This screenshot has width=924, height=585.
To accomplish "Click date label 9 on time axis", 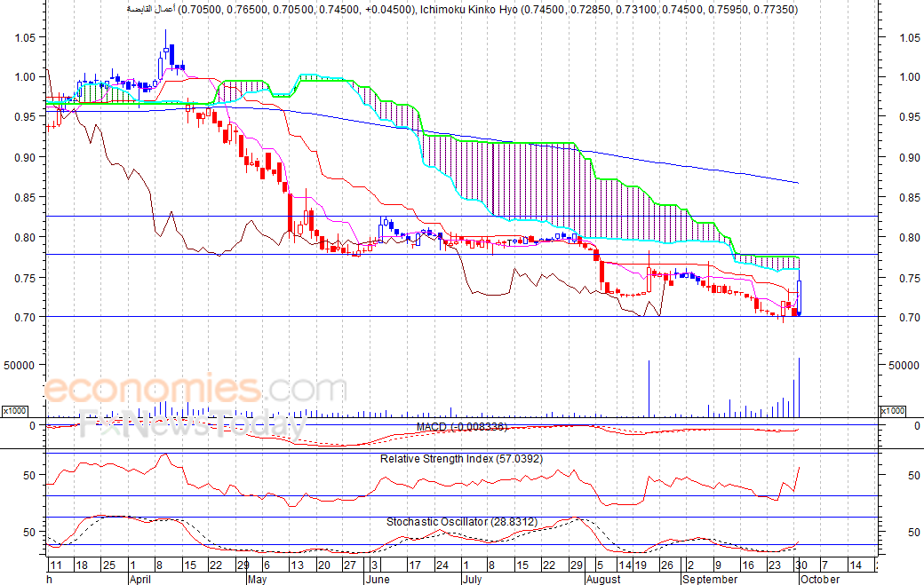I will click(x=718, y=565).
